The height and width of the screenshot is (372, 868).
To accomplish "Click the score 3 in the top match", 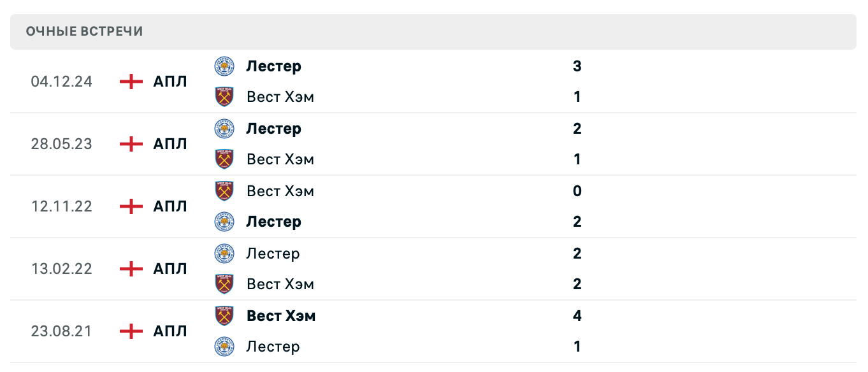I will (577, 66).
